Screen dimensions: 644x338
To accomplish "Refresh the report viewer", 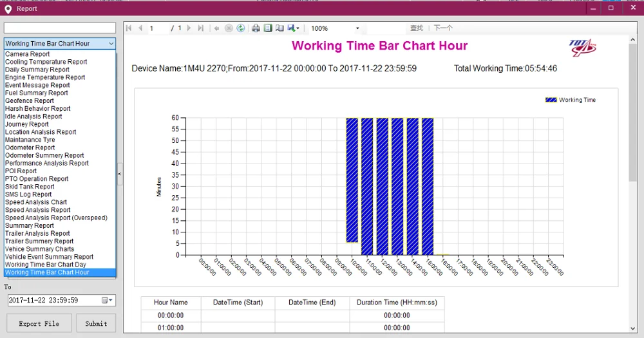I will pyautogui.click(x=241, y=28).
